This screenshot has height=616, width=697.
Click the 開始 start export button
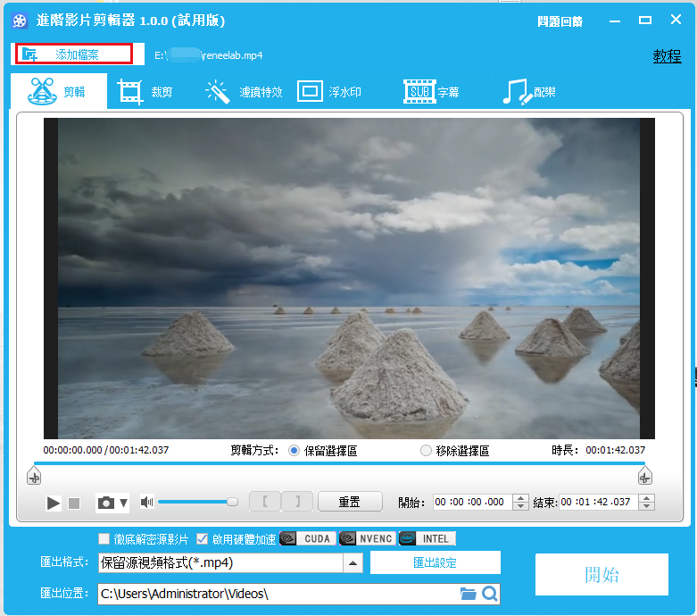tap(602, 575)
